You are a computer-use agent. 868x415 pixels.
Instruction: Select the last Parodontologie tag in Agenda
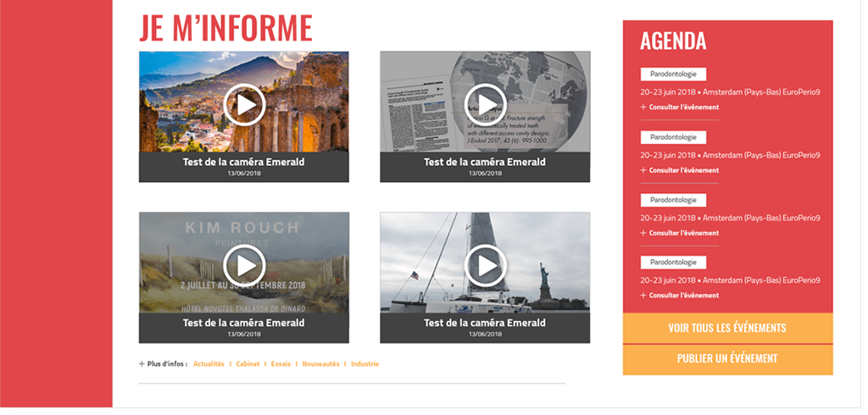tap(673, 263)
